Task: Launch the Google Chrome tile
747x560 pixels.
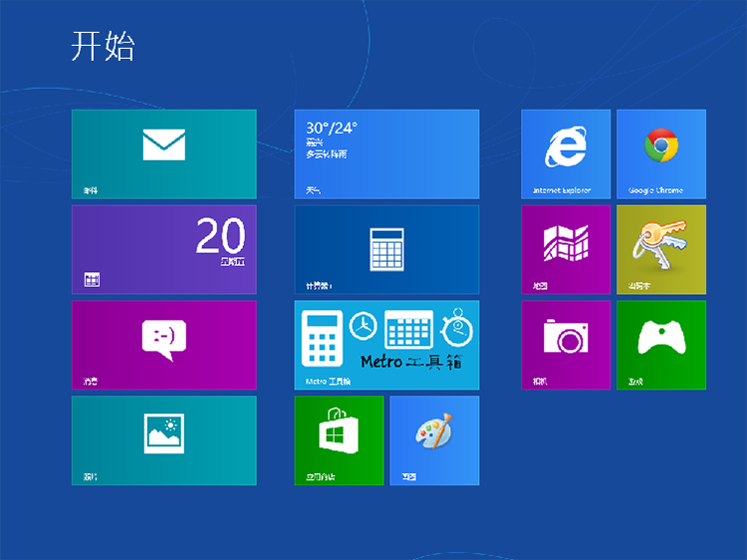Action: [661, 153]
